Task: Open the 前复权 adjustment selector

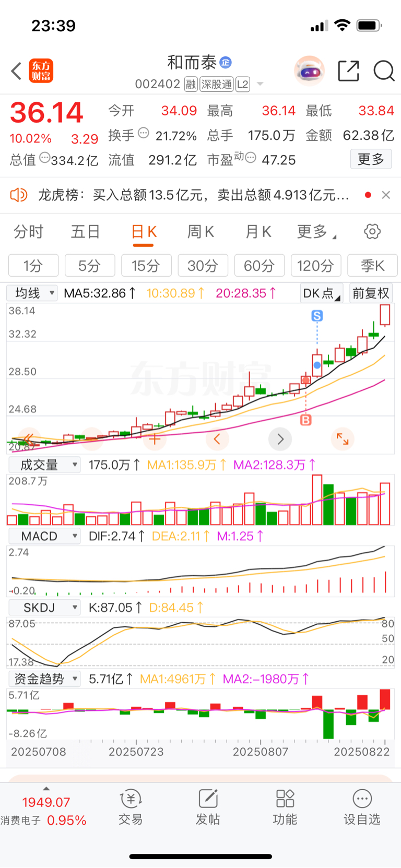Action: point(371,293)
